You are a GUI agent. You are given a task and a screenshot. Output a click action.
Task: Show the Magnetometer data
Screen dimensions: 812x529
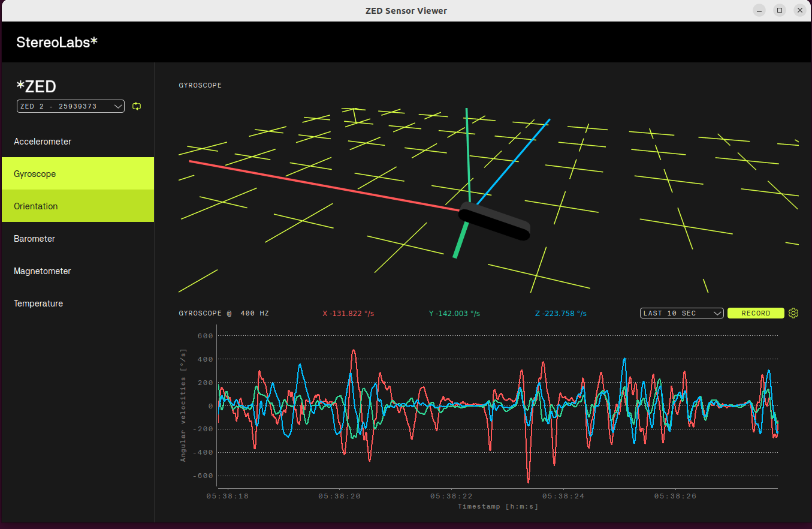[x=43, y=271]
